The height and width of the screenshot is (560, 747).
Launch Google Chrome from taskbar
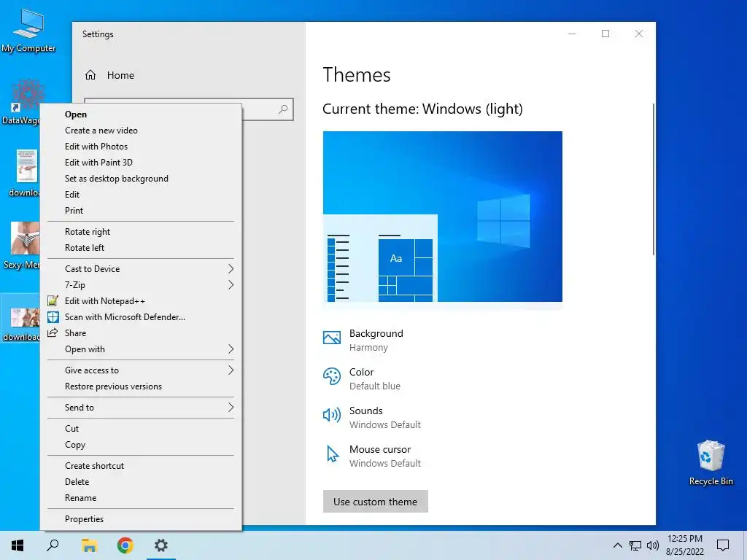coord(125,545)
